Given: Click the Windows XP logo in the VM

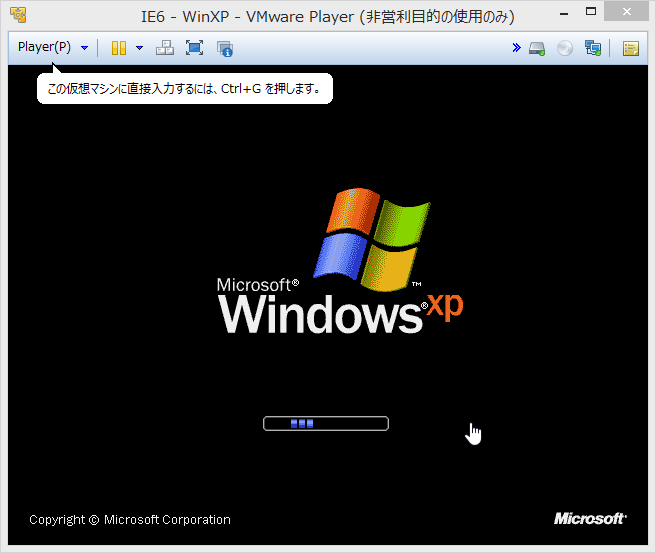Looking at the screenshot, I should [340, 261].
